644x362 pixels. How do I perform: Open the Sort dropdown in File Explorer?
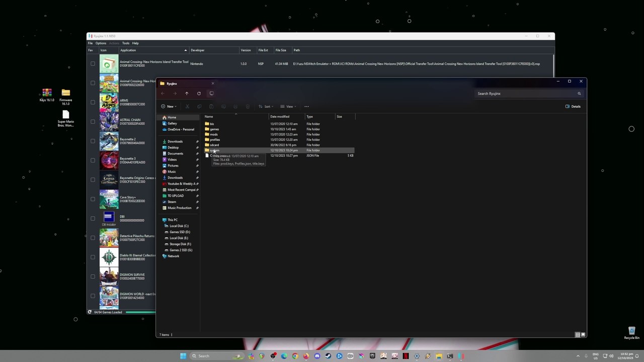click(x=266, y=107)
